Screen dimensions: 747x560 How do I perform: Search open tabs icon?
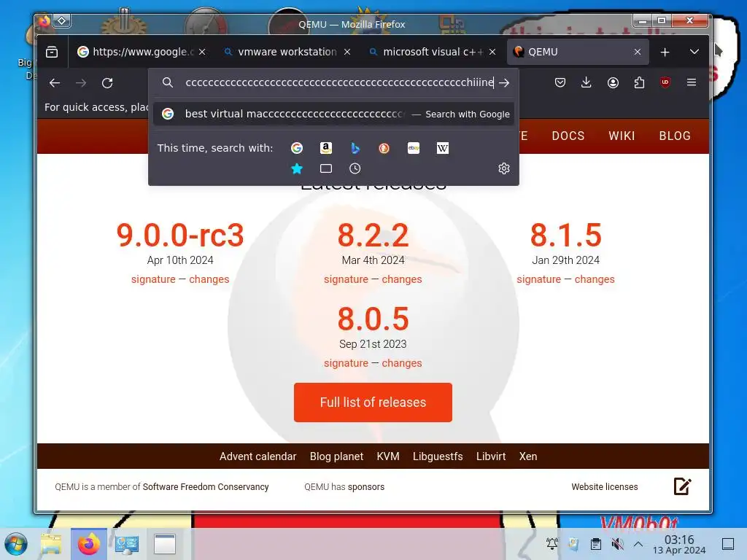click(326, 168)
